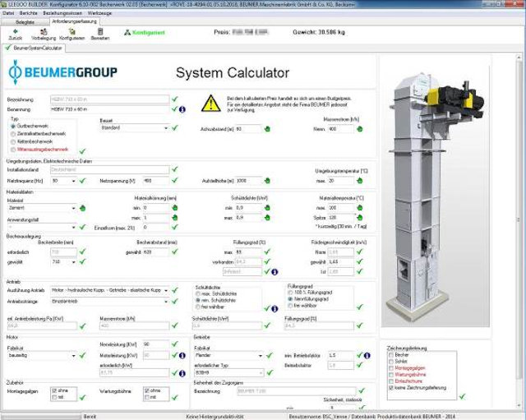526x420 pixels.
Task: Click the Nennleistung kW input field
Action: tap(156, 344)
